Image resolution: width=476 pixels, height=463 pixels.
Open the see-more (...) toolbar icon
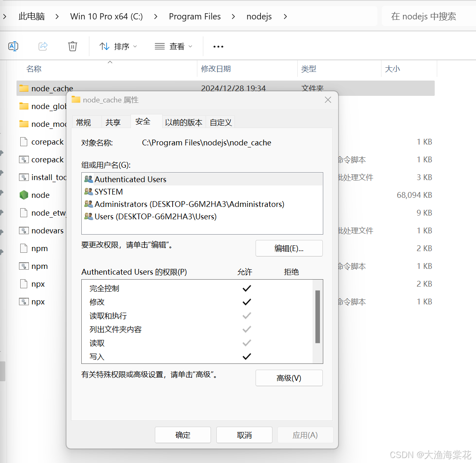click(x=218, y=47)
